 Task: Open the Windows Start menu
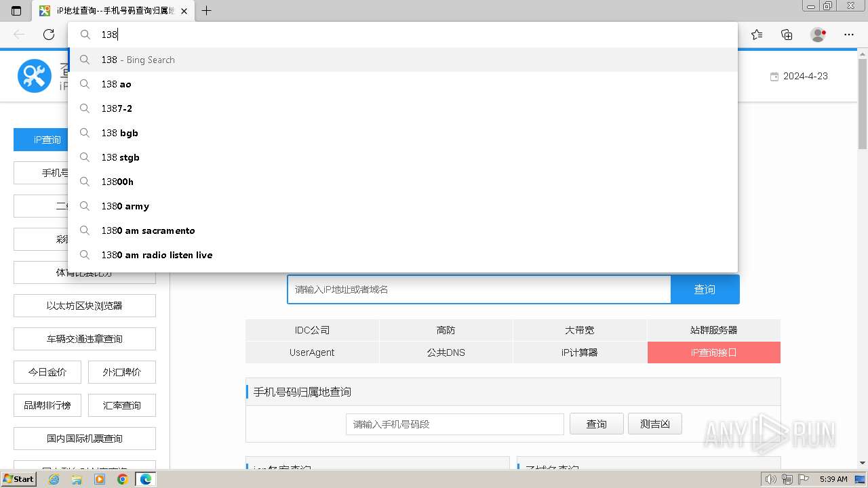(x=19, y=479)
